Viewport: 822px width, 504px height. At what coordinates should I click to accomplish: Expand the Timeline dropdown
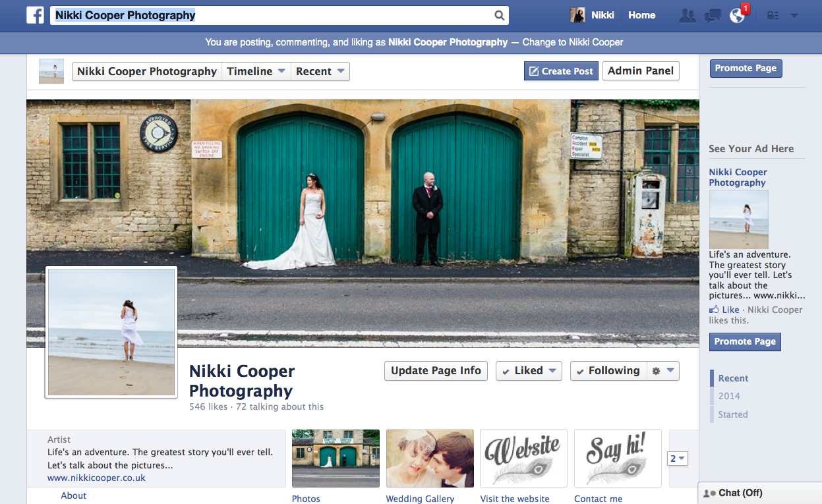point(256,71)
